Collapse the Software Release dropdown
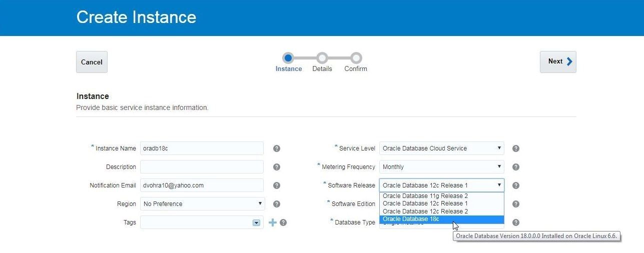Screen dimensions: 644x253 [442, 185]
